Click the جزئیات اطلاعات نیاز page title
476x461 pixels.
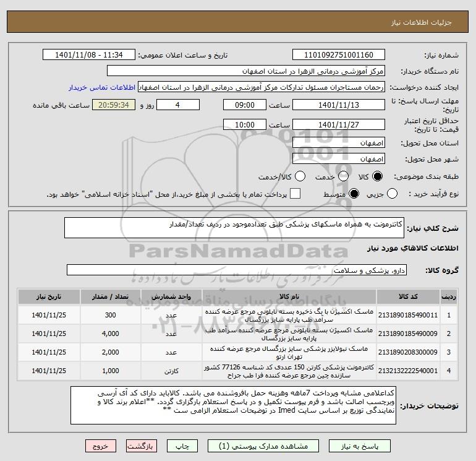tap(422, 23)
